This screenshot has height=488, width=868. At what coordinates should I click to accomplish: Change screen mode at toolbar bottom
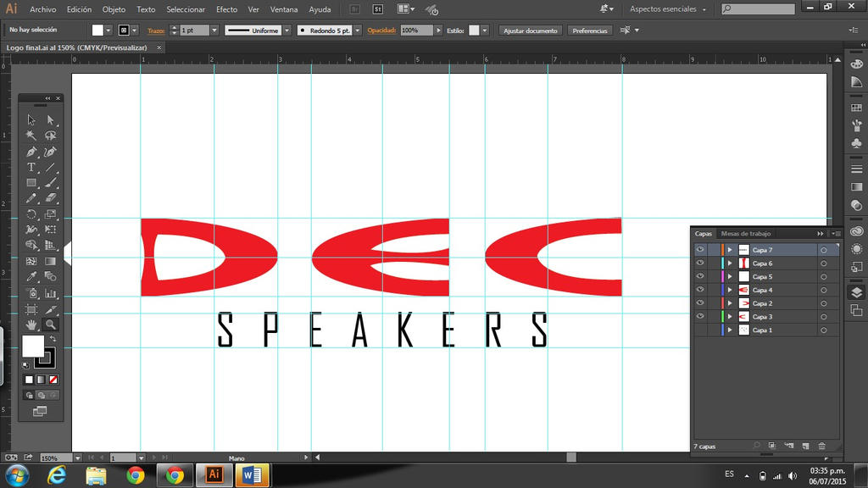(x=40, y=411)
